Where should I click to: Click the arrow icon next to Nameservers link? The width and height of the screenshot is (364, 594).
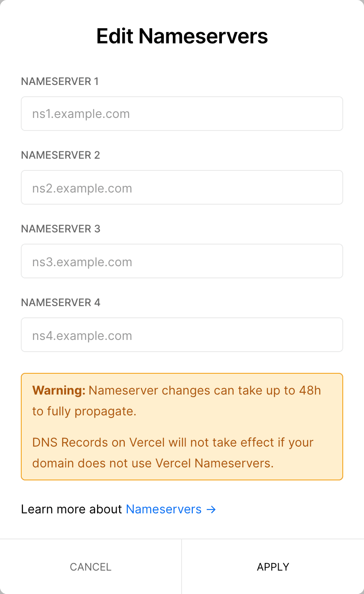[x=211, y=509]
